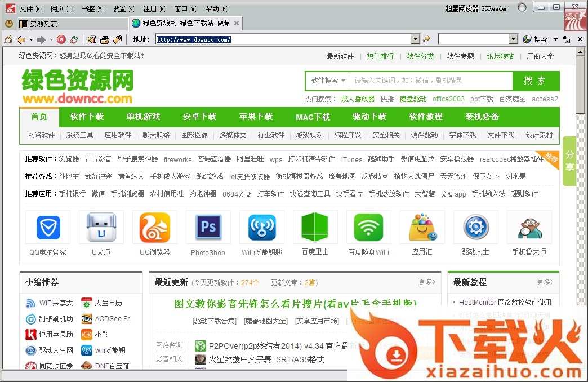Click the highlighter pen toolbar icon
The height and width of the screenshot is (382, 588).
[x=117, y=39]
